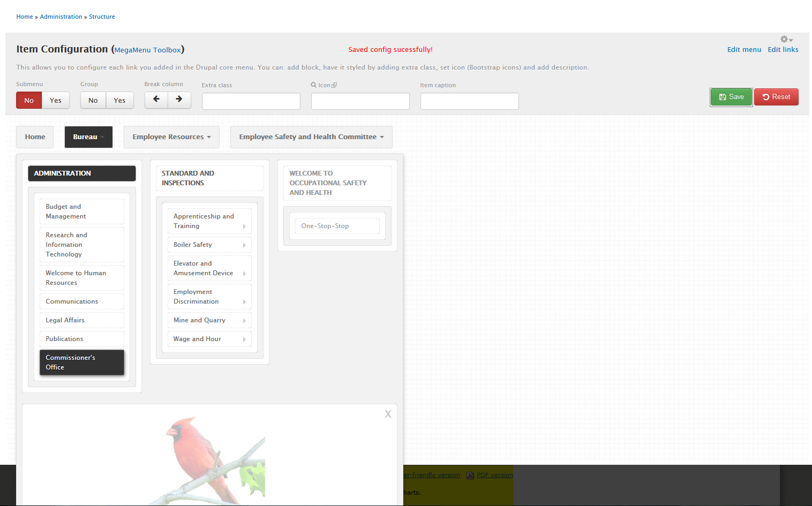Click the Home item in the mega menu
The image size is (812, 506).
pos(34,137)
